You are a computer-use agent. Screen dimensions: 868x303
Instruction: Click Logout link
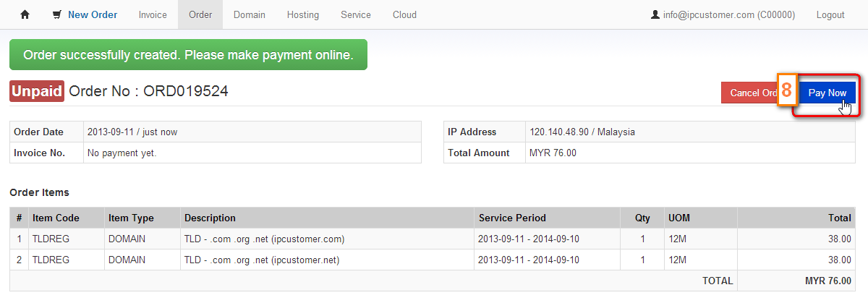click(x=830, y=14)
